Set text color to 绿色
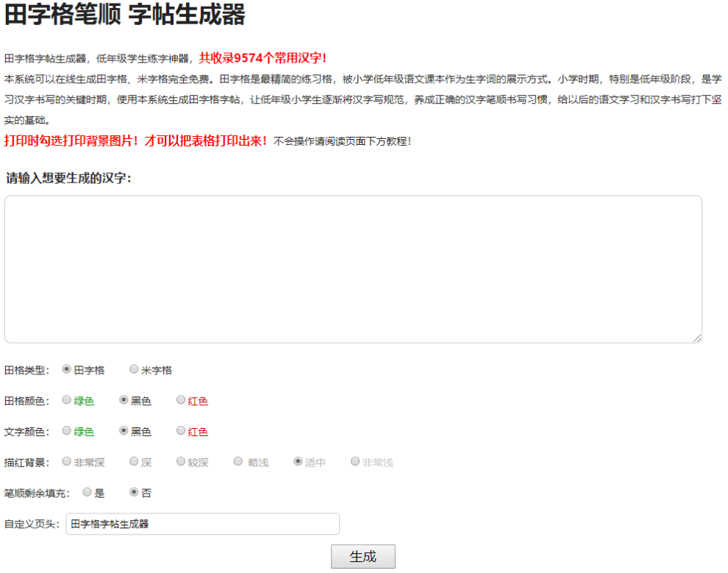Screen dimensions: 728x573 coord(65,431)
